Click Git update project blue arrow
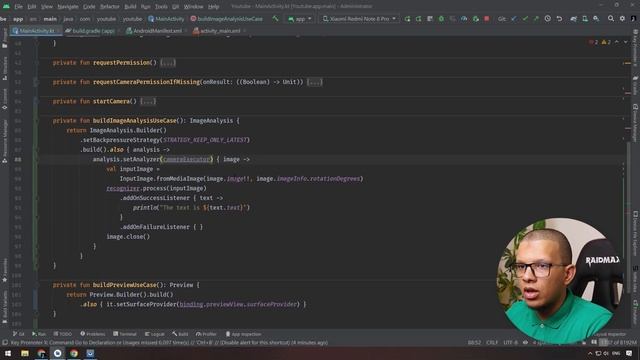The height and width of the screenshot is (360, 640). (514, 19)
